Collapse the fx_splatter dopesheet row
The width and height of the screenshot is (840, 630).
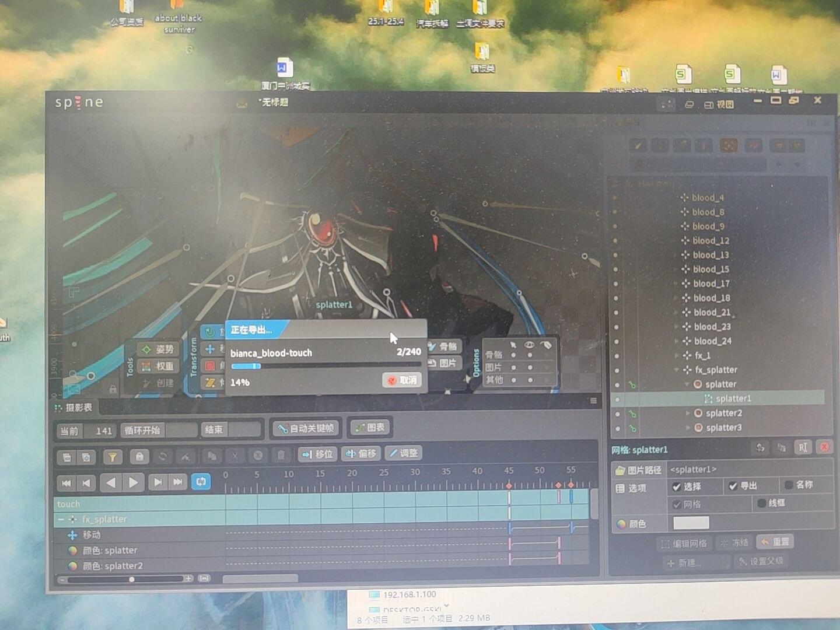point(61,519)
